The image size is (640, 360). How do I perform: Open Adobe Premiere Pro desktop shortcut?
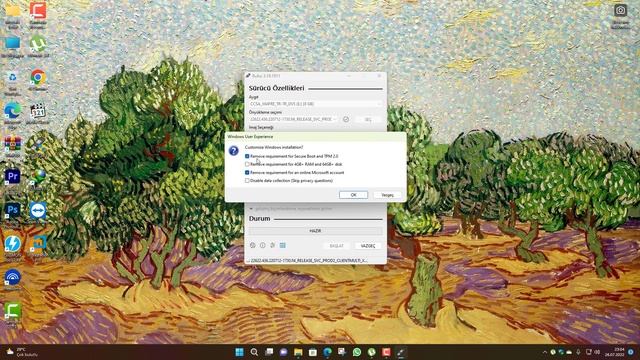13,178
